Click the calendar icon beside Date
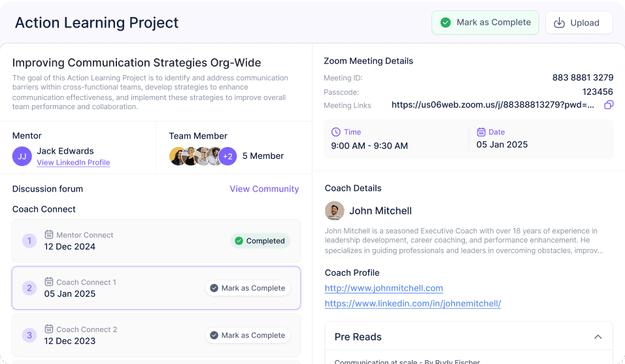Image resolution: width=625 pixels, height=364 pixels. (x=481, y=132)
